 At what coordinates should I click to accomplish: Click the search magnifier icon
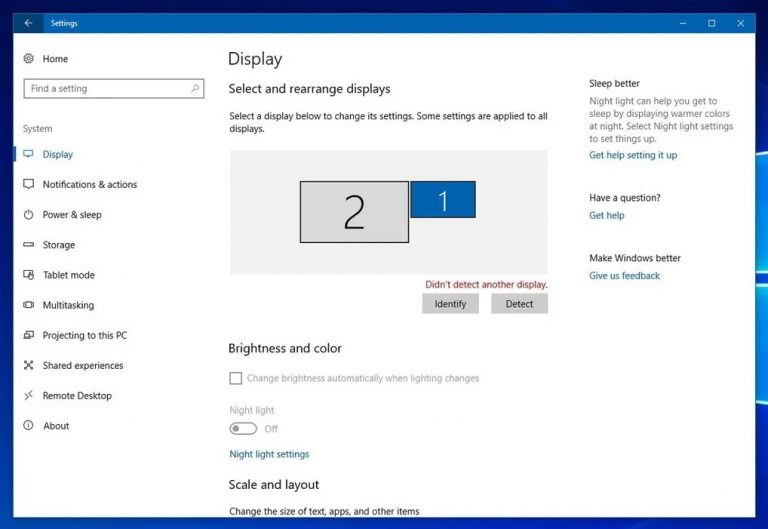(x=195, y=89)
